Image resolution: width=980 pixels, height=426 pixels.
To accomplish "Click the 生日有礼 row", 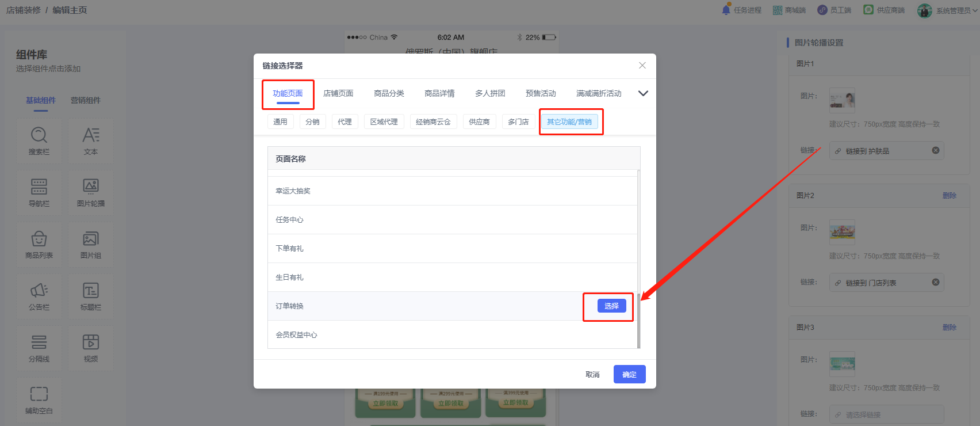I will tap(453, 277).
